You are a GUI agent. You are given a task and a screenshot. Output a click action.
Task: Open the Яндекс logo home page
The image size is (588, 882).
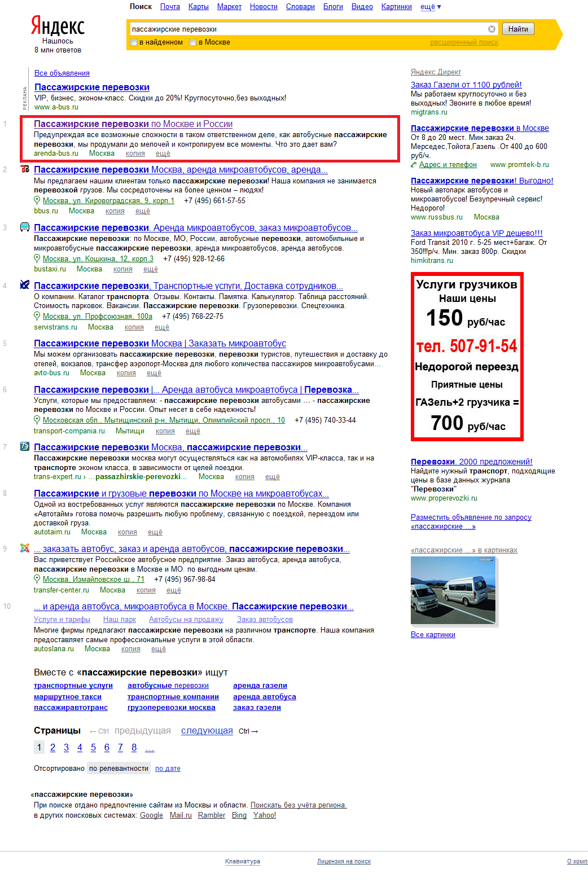58,26
